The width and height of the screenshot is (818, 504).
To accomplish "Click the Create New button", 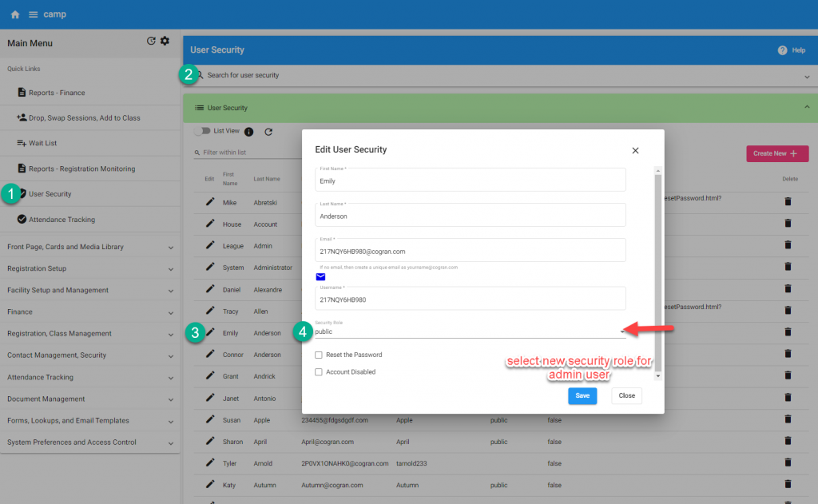I will (x=776, y=153).
